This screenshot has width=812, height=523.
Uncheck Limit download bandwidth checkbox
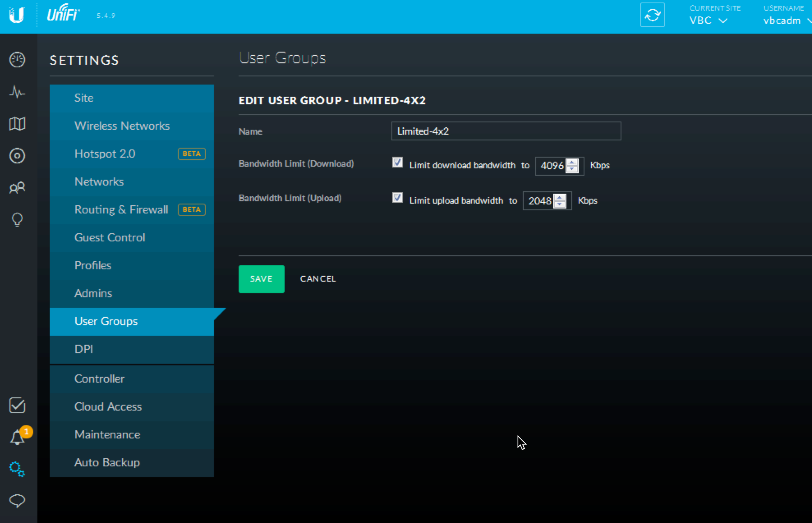(x=397, y=163)
